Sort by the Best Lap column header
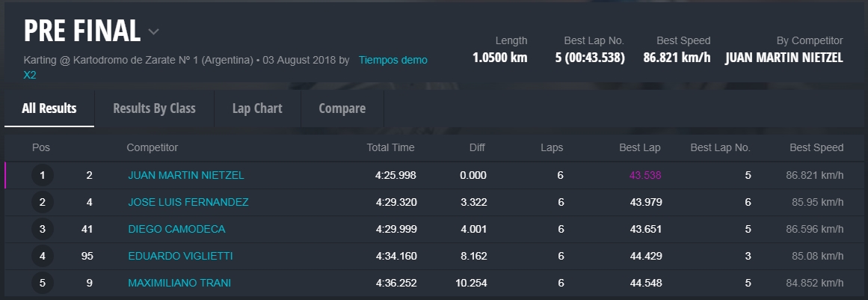This screenshot has width=868, height=300. [x=640, y=148]
